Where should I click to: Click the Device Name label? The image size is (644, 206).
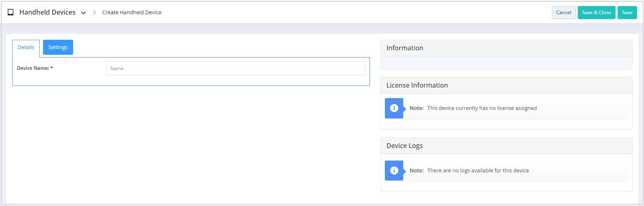[35, 68]
